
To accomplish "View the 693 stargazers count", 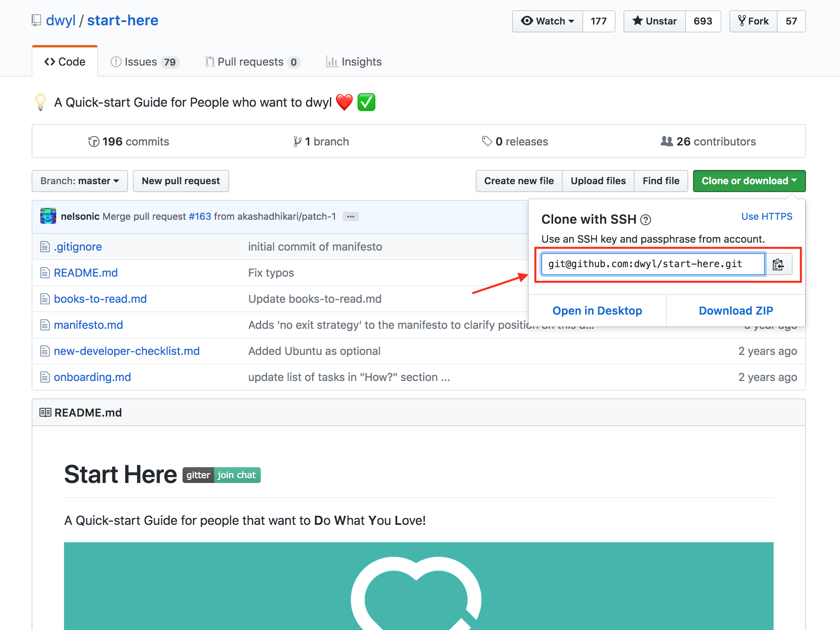I will click(703, 21).
